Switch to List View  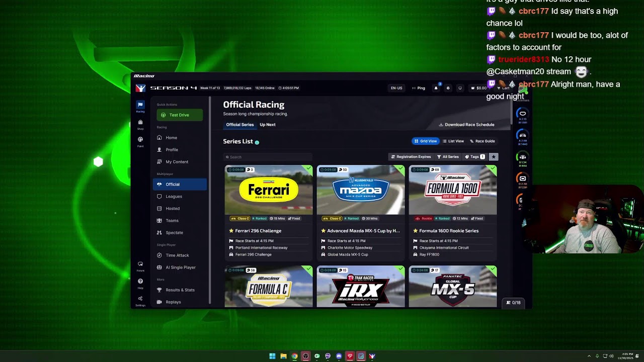click(x=453, y=141)
